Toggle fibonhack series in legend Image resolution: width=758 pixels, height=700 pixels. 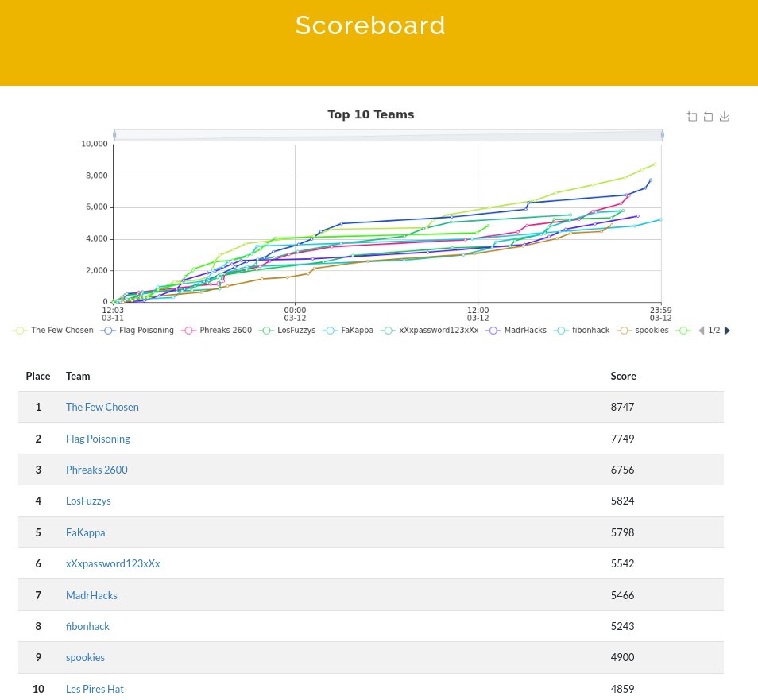click(582, 331)
